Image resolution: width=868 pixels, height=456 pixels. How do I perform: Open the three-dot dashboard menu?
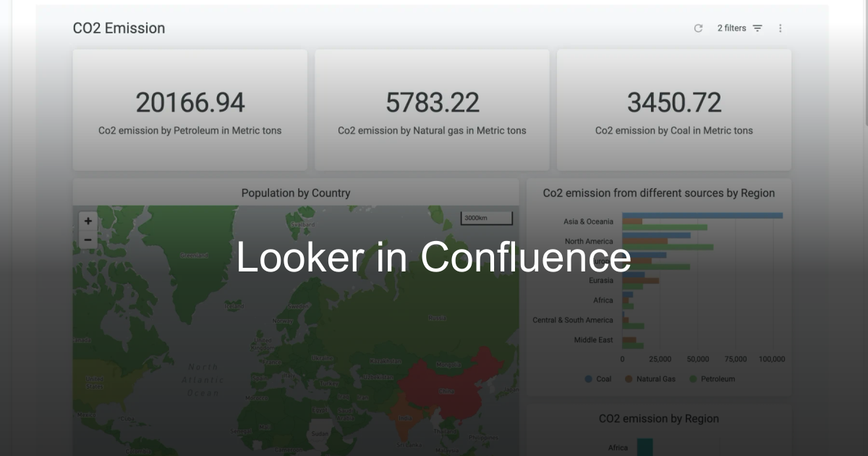pos(780,28)
